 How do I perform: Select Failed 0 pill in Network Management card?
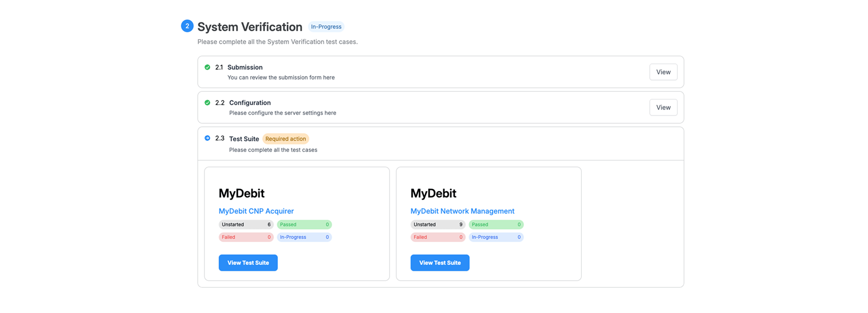[x=438, y=237]
